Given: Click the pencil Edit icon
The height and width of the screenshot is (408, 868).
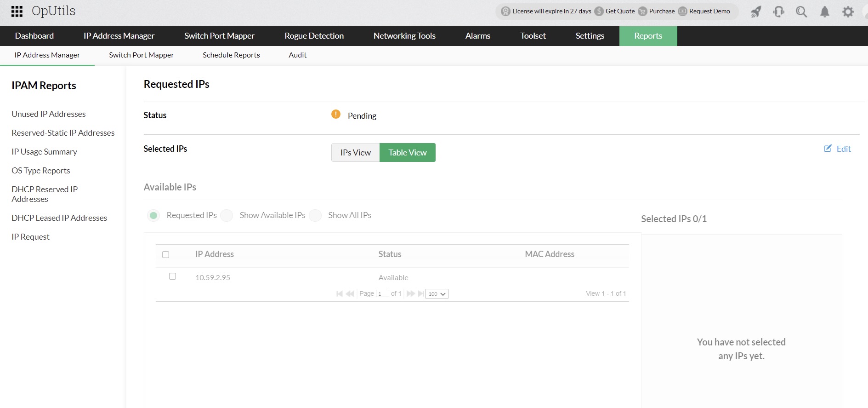Looking at the screenshot, I should (828, 148).
